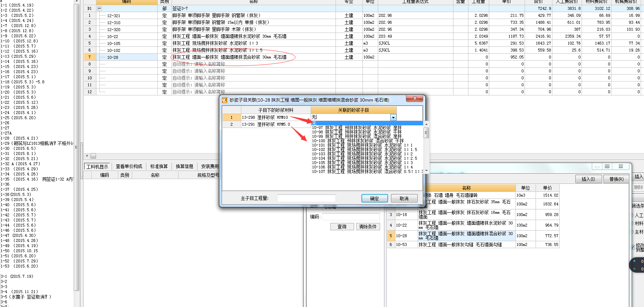This screenshot has height=307, width=644.
Task: Click the 规格及型号 header in the lower panel
Action: coord(208,175)
